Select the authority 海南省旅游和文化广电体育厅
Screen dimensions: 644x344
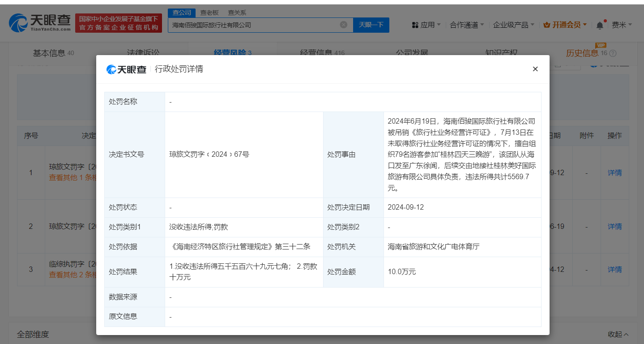pos(434,247)
